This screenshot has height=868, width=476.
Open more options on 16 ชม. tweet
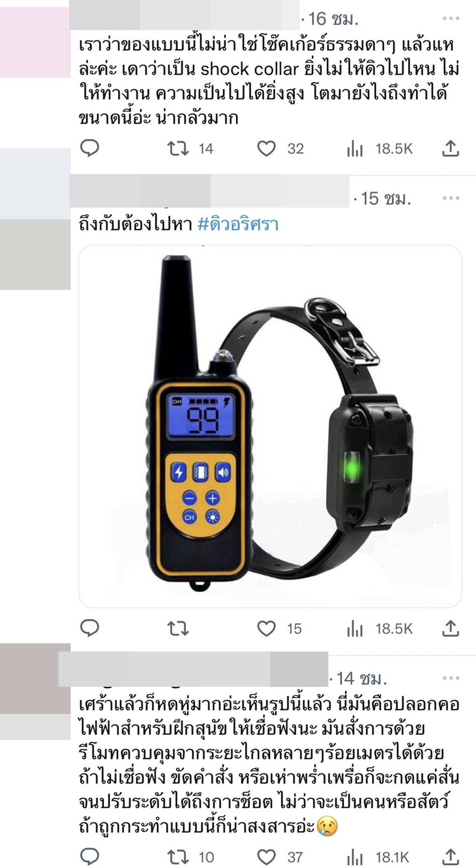451,18
